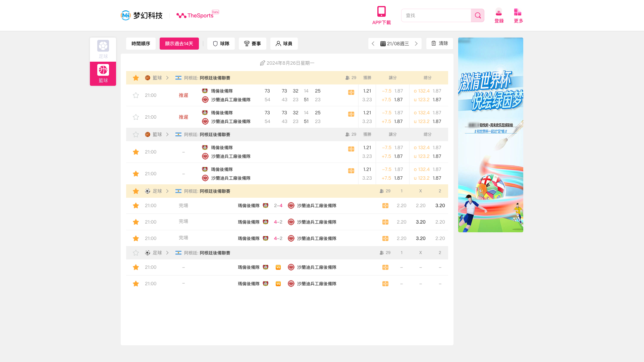
Task: Click the APP下載 phone icon
Action: pos(381,11)
